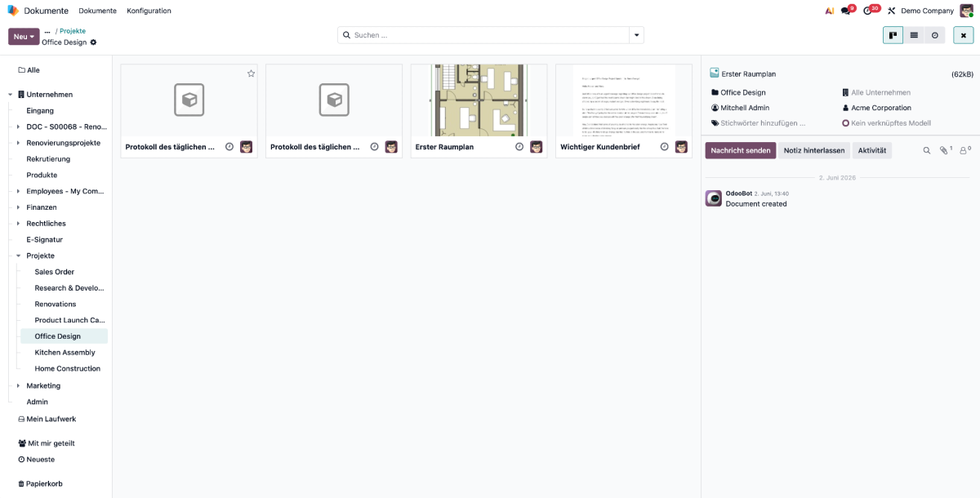Expand the Renovierungsprojekte folder

[x=19, y=143]
